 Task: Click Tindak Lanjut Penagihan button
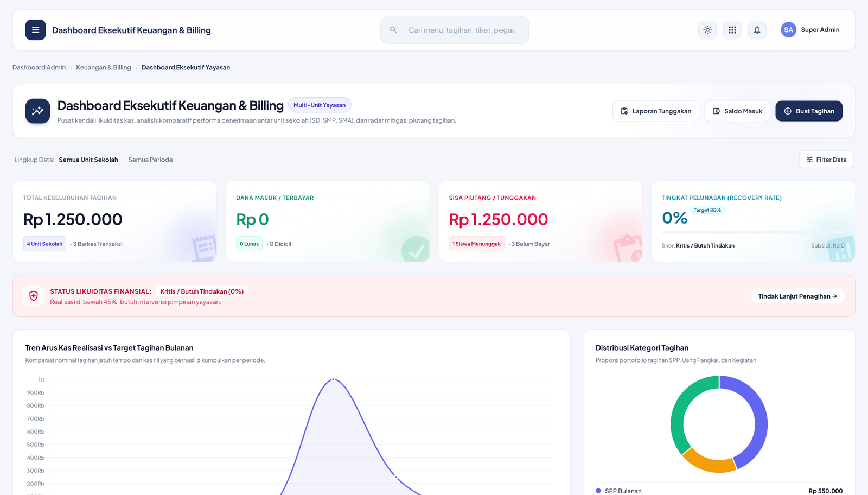click(x=797, y=296)
